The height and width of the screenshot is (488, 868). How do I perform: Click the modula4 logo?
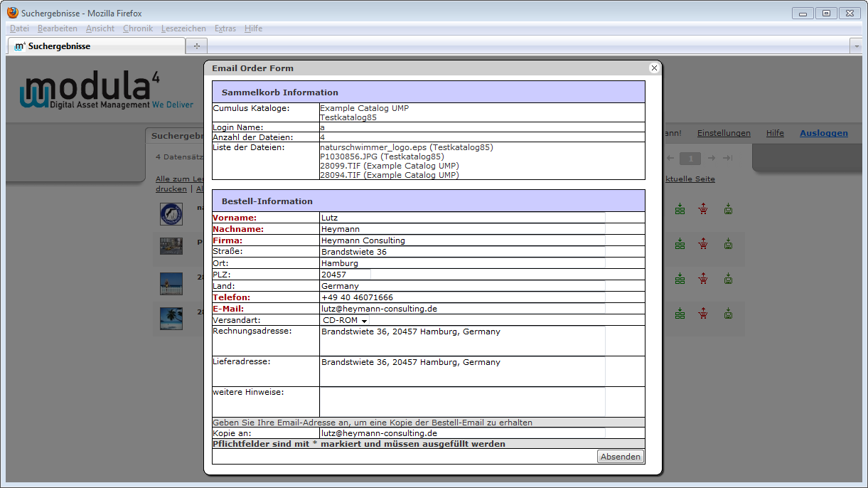107,90
